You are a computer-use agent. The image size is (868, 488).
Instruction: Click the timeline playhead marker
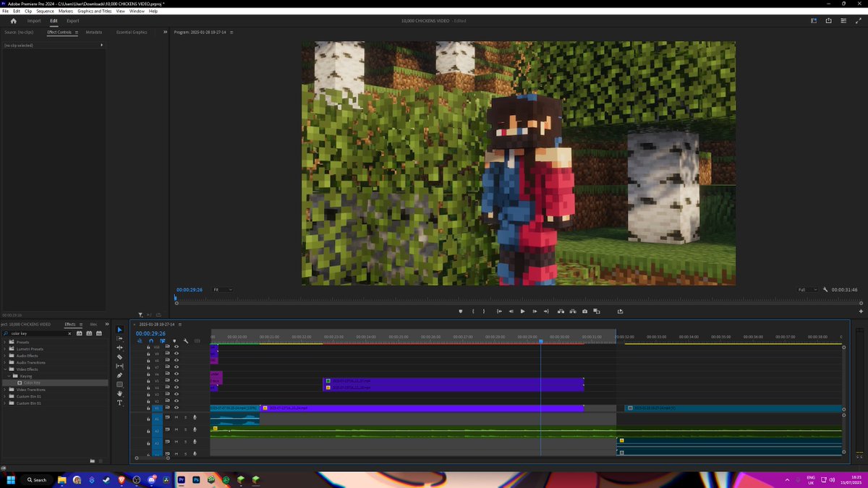(540, 341)
